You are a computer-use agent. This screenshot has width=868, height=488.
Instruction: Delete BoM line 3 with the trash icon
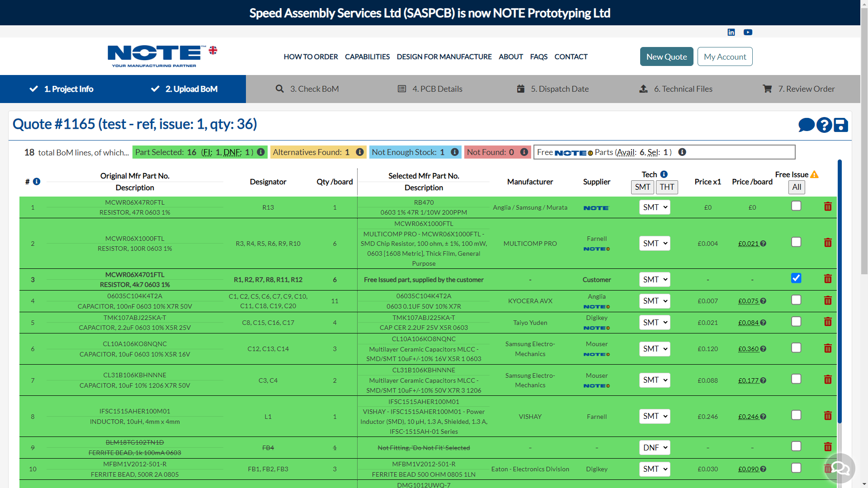pos(828,279)
